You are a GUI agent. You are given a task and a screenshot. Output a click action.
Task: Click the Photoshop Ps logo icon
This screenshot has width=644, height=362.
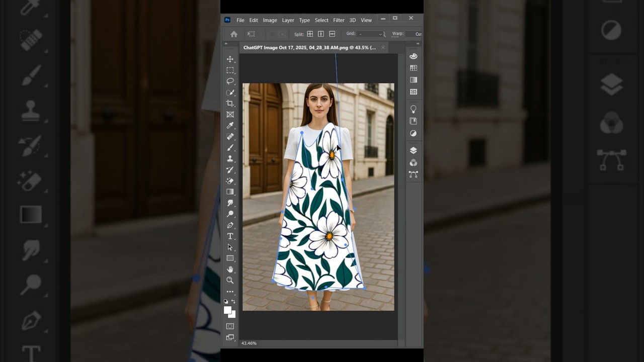pyautogui.click(x=227, y=20)
